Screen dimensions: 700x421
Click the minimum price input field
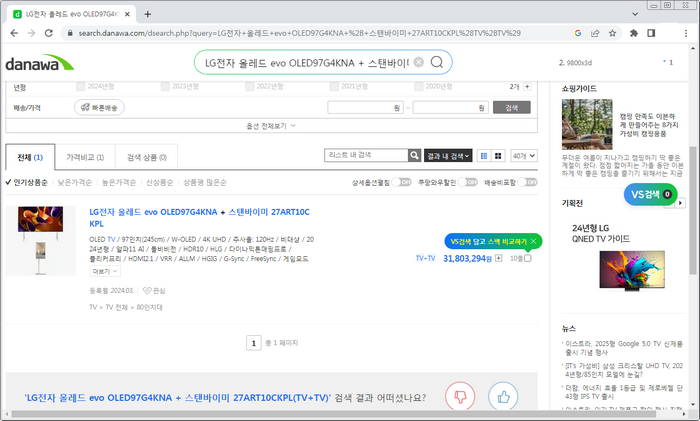[x=365, y=108]
